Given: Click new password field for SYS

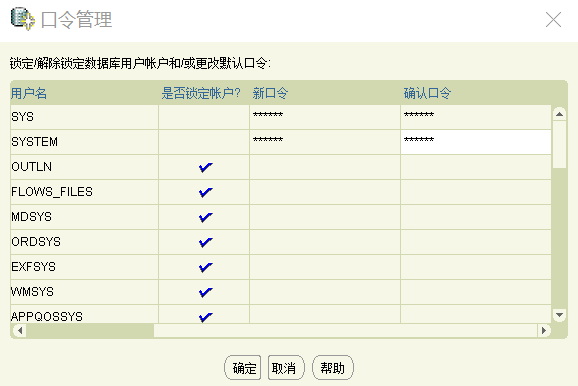Looking at the screenshot, I should coord(325,117).
